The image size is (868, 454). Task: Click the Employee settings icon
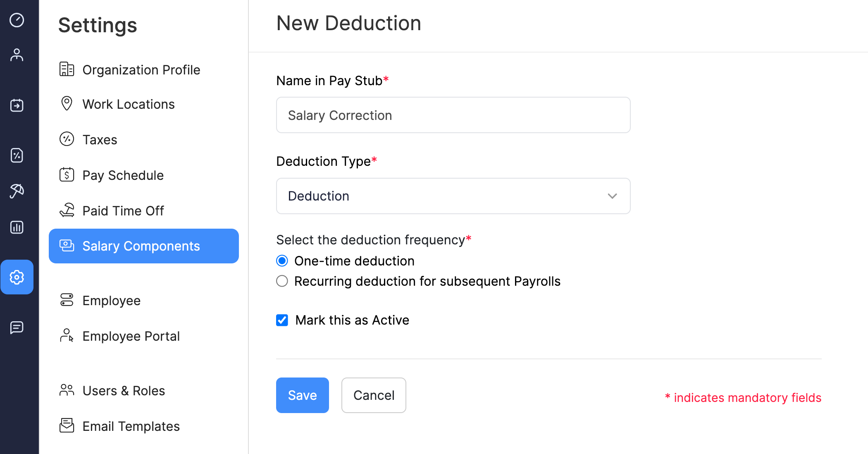pyautogui.click(x=17, y=55)
